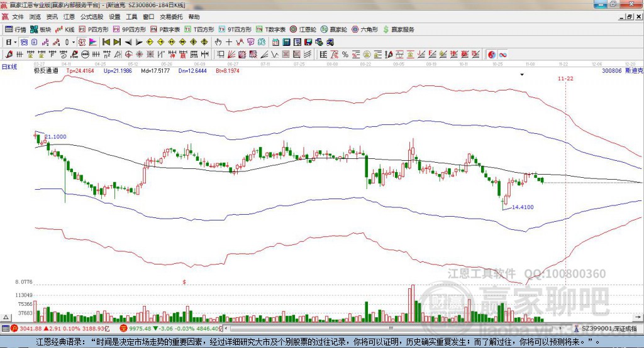Click the 14.4100 low price label
Viewport: 644px width, 348px height.
[x=523, y=207]
